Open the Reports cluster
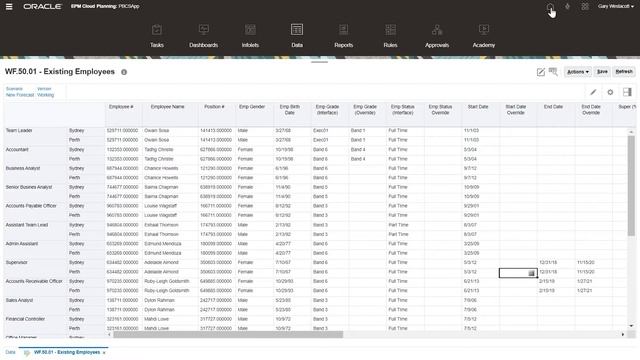The width and height of the screenshot is (640, 360). click(x=343, y=36)
